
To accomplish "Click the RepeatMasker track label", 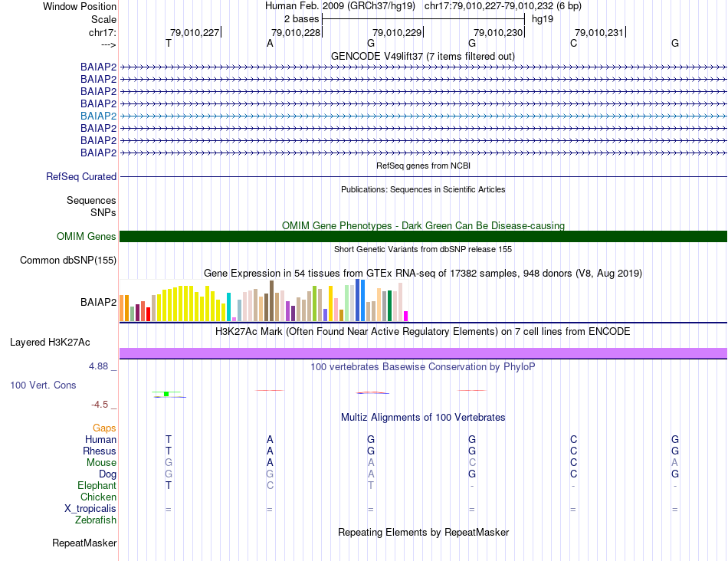I will (x=84, y=543).
